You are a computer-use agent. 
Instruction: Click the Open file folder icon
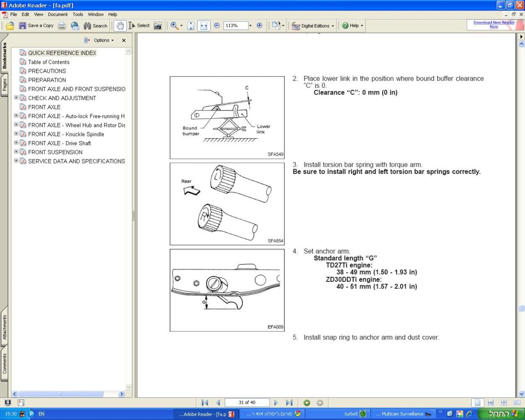pos(10,26)
